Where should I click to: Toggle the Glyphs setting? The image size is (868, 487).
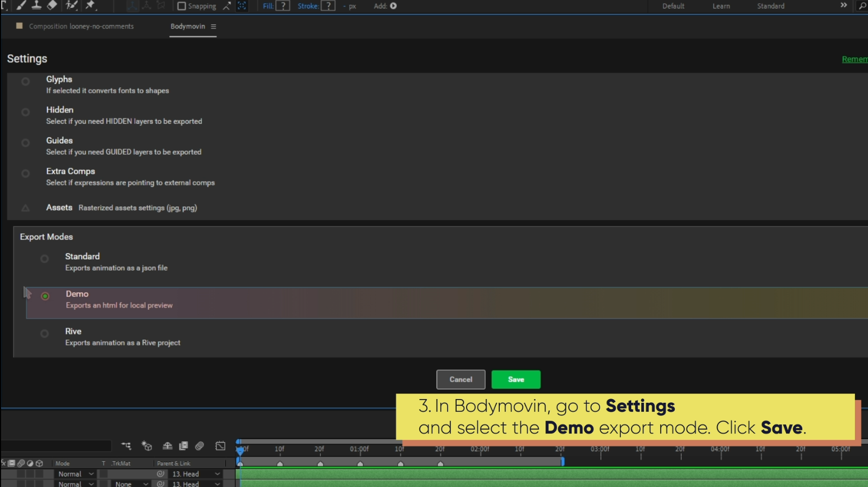pos(25,82)
